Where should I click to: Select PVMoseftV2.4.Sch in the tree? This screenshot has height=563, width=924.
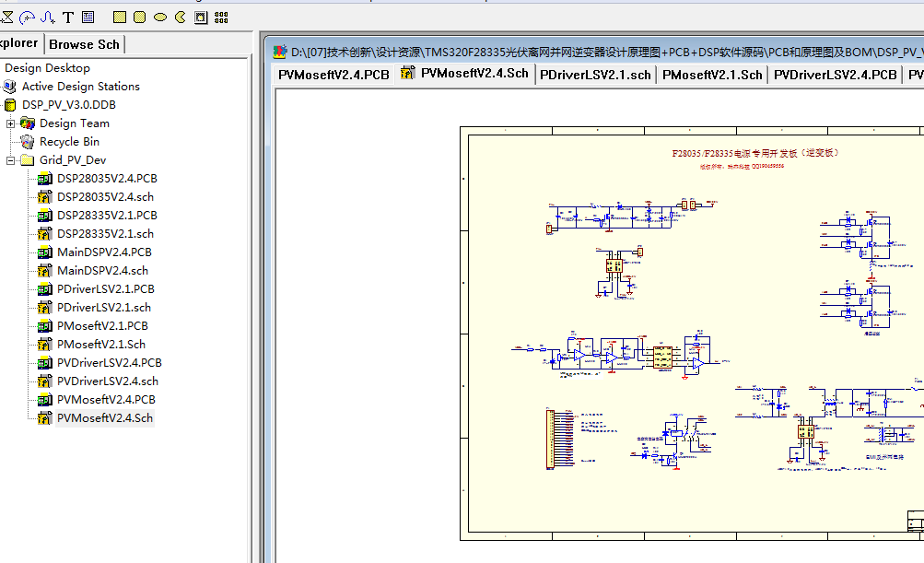105,418
